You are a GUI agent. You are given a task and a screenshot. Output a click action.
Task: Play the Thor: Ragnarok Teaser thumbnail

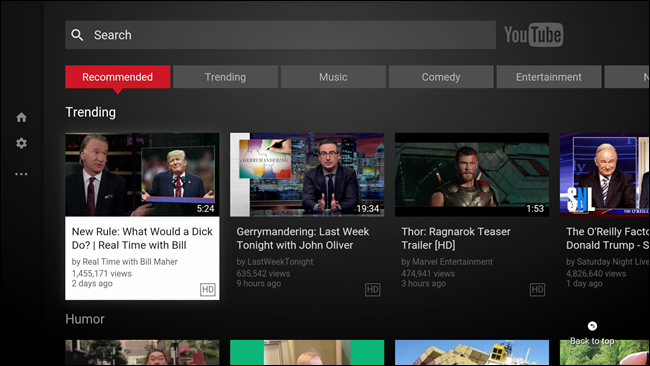[x=472, y=175]
